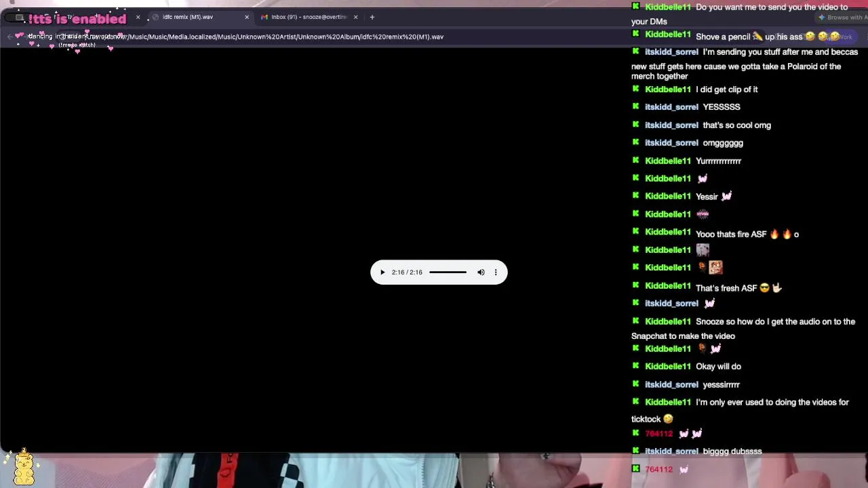
Task: Click username Kiddbelle11 on 'I did get clip of it'
Action: coord(668,89)
